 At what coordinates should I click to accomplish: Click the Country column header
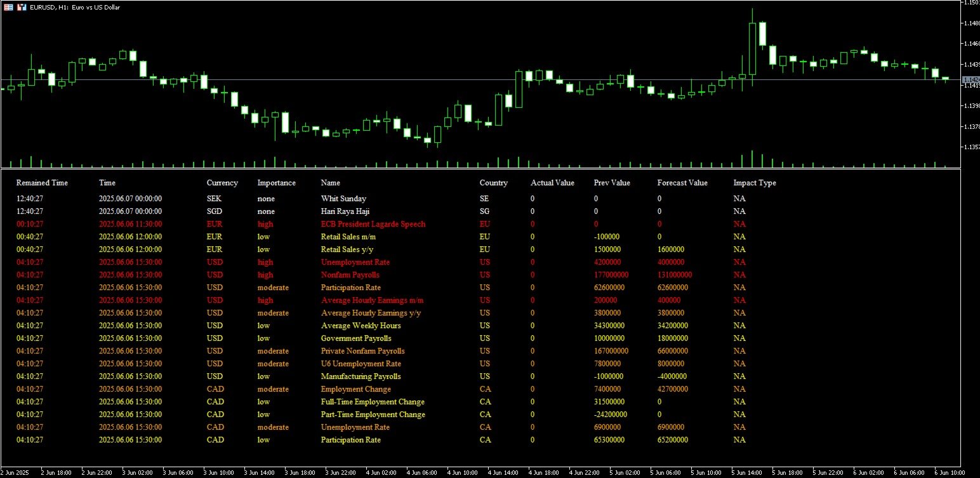[x=494, y=183]
